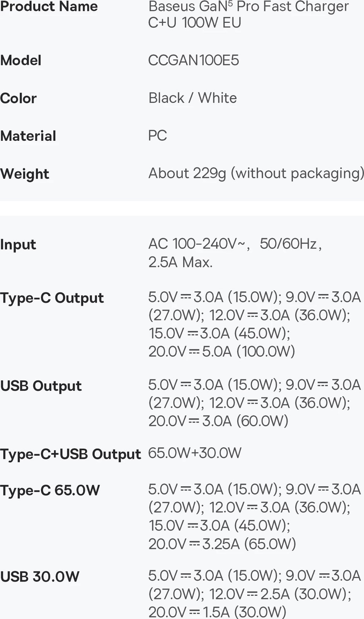The image size is (364, 619).
Task: Click the Model label
Action: (x=21, y=60)
